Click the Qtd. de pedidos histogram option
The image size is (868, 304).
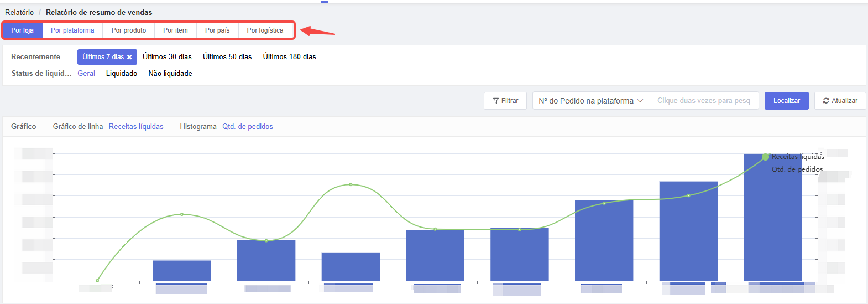[x=248, y=127]
